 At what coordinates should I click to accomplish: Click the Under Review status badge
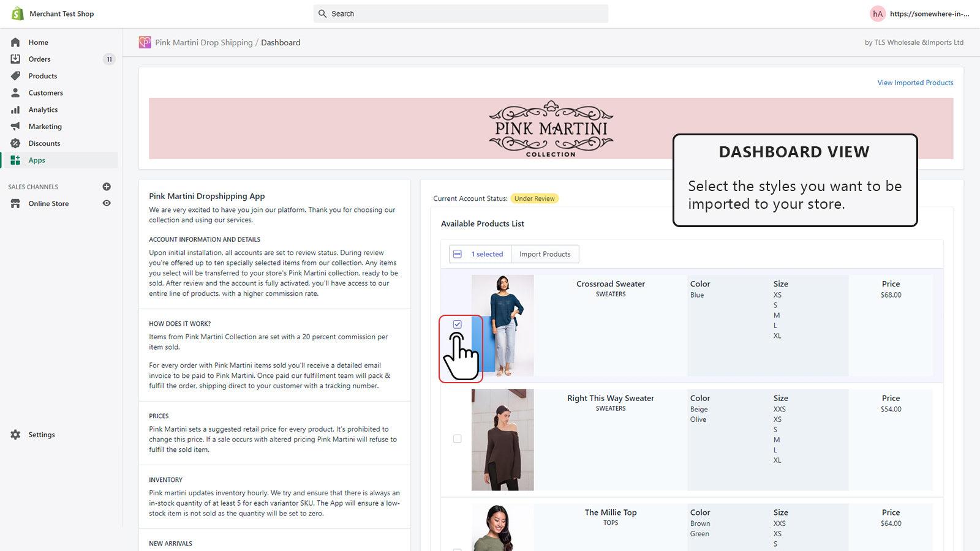(534, 198)
